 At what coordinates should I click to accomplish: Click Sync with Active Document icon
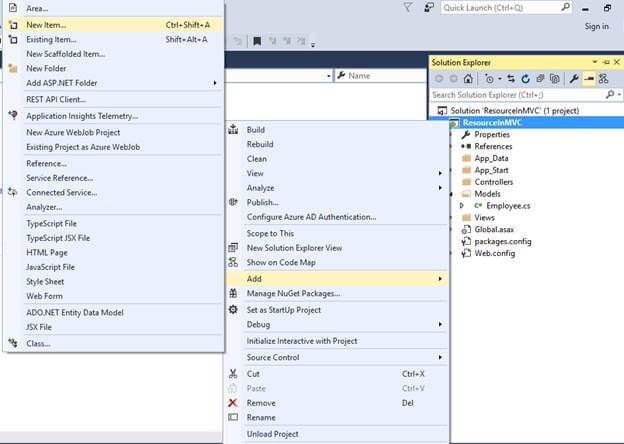point(511,79)
